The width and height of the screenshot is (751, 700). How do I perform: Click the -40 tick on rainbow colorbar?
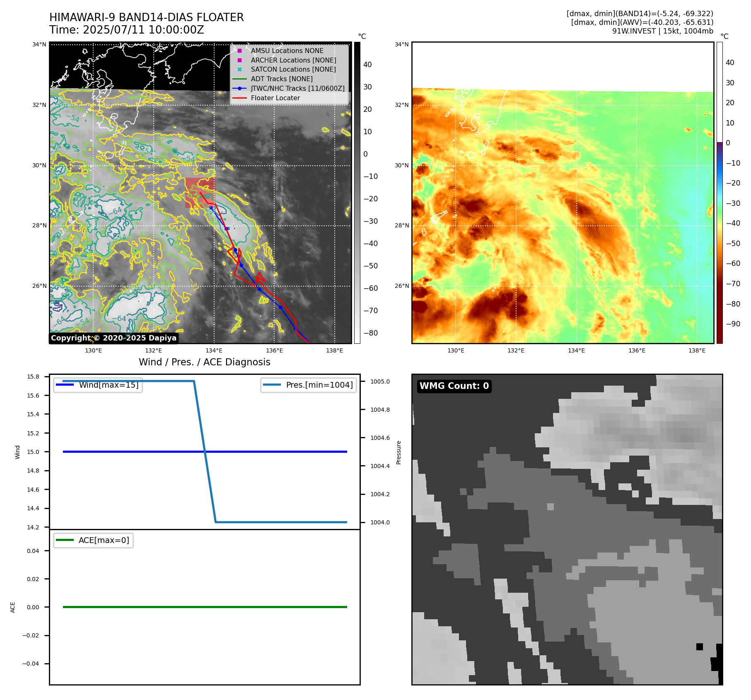pos(733,223)
